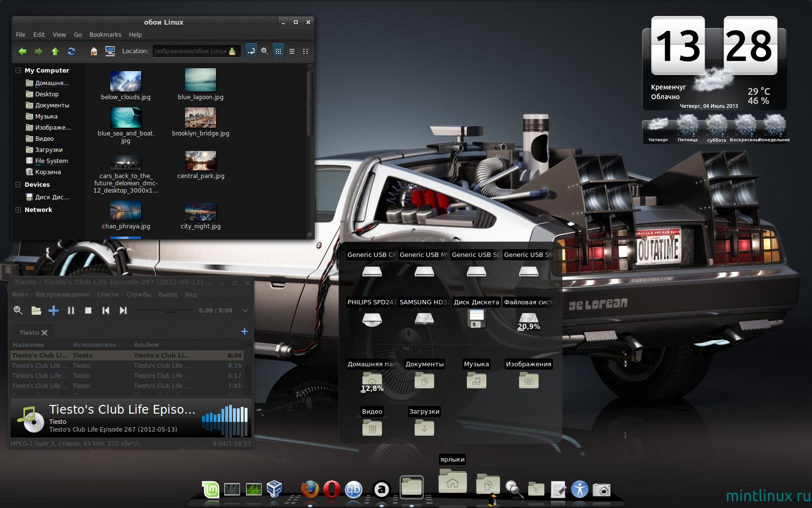Switch the file manager to list view
This screenshot has width=812, height=508.
292,51
